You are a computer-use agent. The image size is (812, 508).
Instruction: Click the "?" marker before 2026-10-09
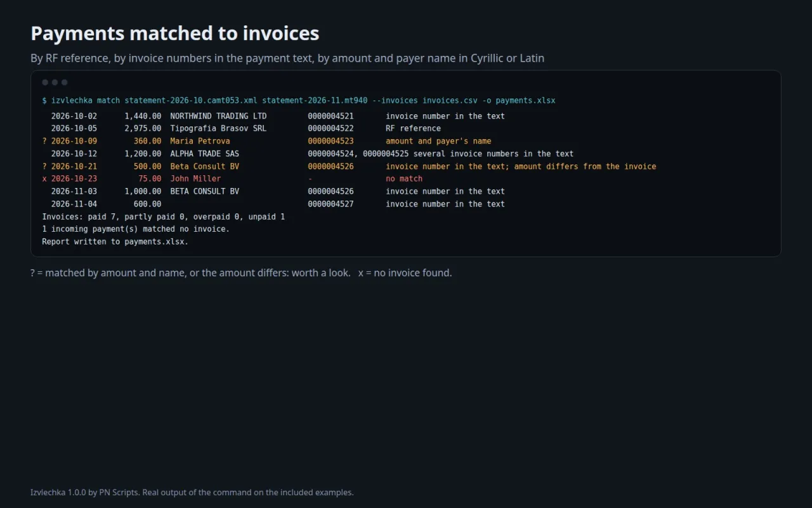(44, 141)
